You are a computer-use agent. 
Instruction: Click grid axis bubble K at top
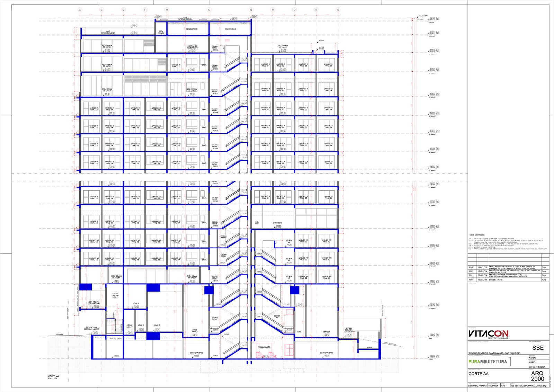[209, 10]
